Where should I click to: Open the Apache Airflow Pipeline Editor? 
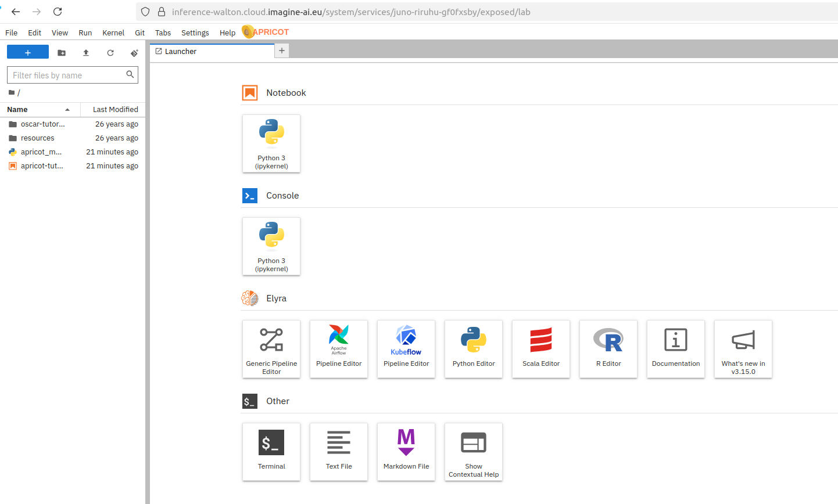click(x=339, y=349)
